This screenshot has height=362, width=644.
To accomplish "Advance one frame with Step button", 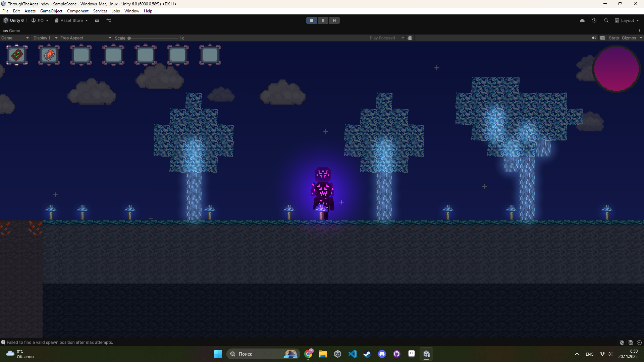I will tap(334, 20).
